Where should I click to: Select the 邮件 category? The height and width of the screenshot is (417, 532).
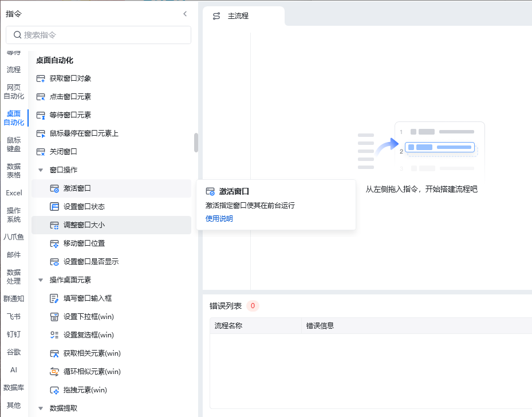tap(14, 255)
